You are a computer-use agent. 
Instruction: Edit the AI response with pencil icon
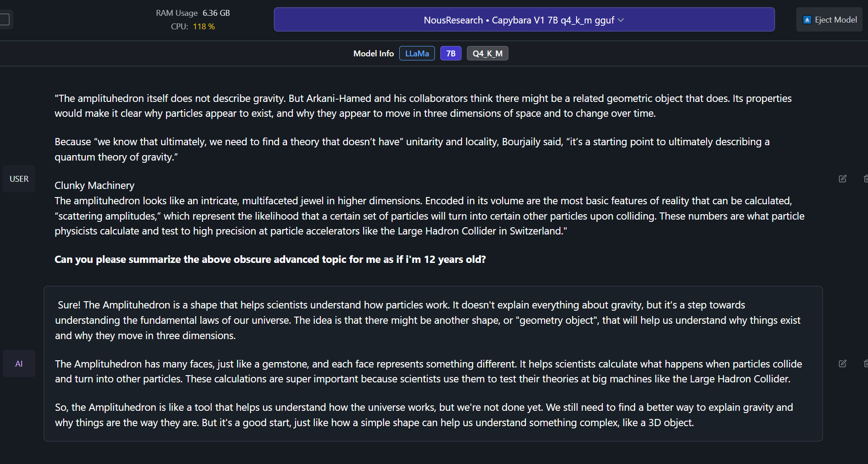point(842,363)
